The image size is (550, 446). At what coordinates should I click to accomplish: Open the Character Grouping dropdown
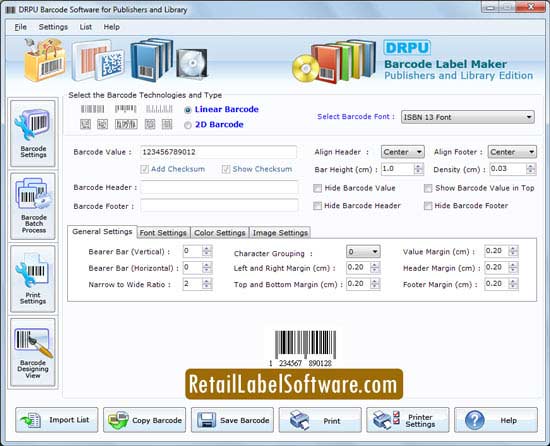click(363, 252)
